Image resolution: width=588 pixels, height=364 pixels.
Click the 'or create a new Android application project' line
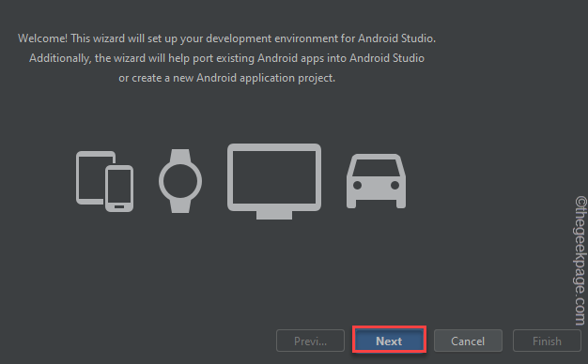tap(227, 78)
